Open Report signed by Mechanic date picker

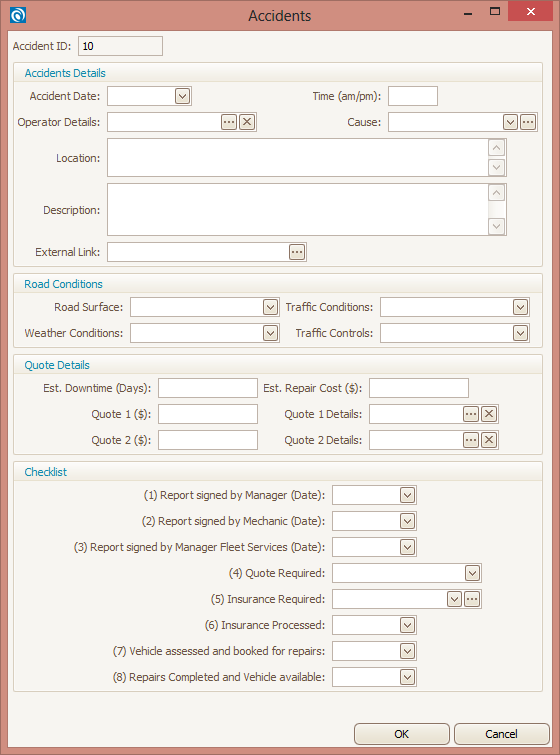point(407,521)
